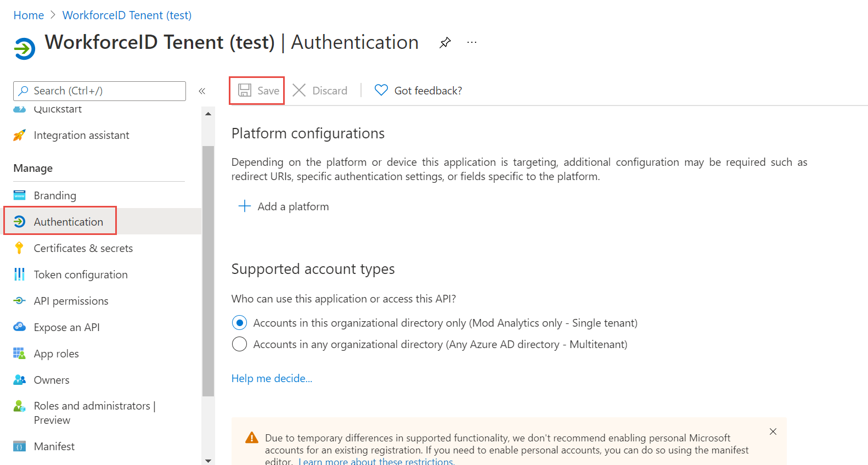Click Add a platform

pos(284,206)
